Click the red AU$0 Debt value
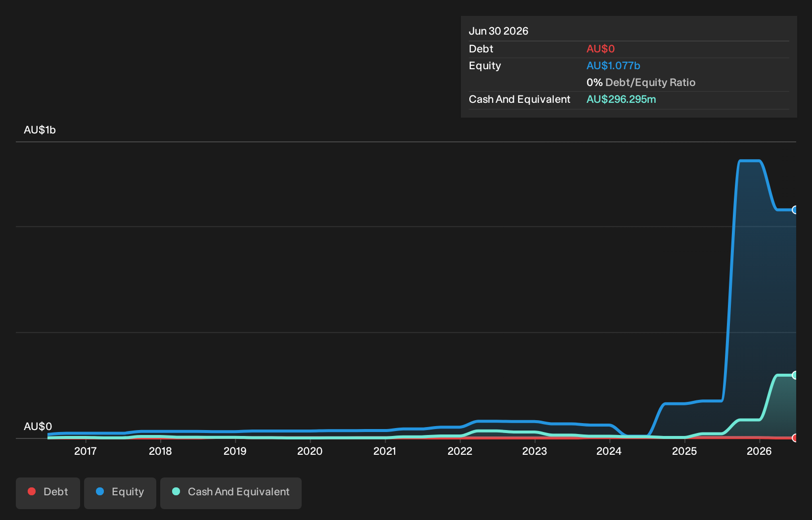 pos(600,49)
